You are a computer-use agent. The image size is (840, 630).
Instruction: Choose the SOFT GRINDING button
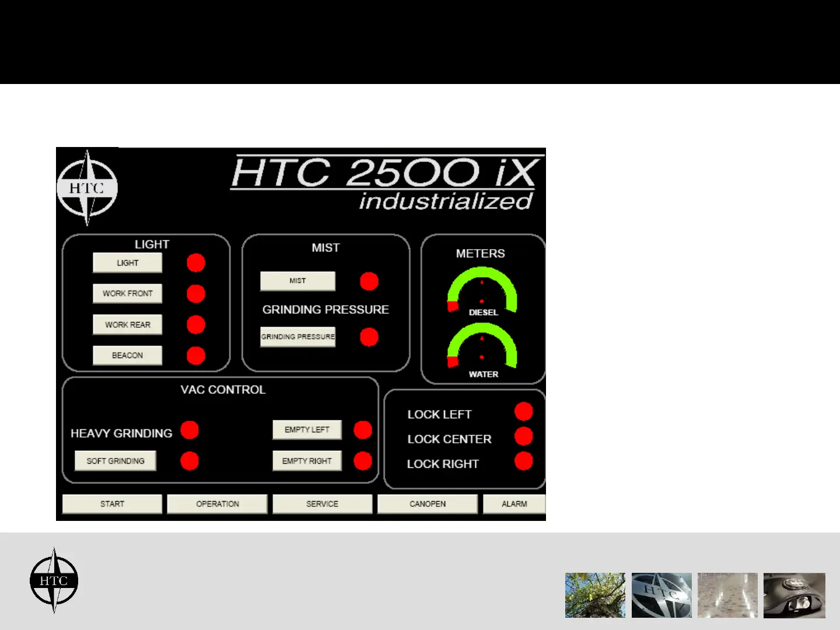point(115,461)
